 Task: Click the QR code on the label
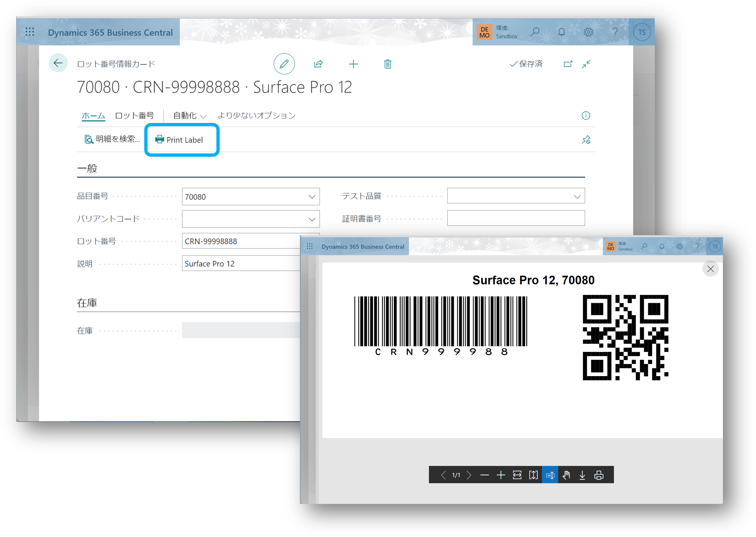[625, 338]
